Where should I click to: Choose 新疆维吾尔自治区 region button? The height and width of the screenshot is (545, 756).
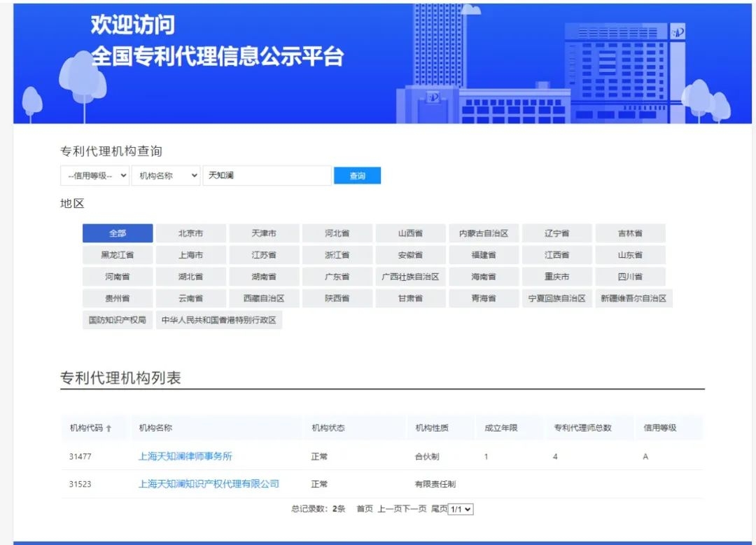click(x=634, y=298)
